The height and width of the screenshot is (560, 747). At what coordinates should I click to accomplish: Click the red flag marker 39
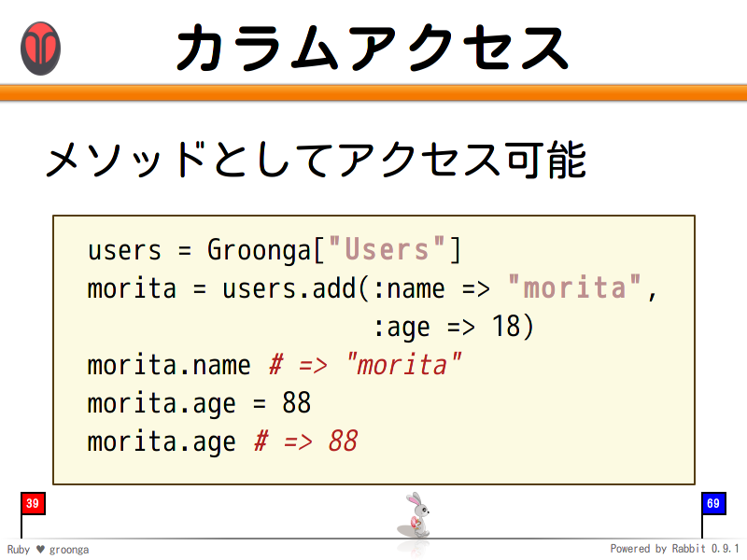click(x=33, y=504)
